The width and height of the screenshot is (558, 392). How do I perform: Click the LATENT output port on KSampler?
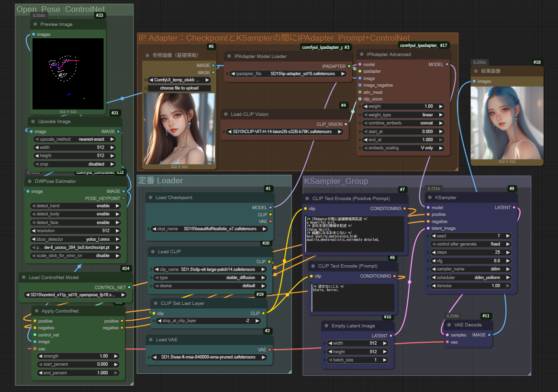[x=514, y=208]
